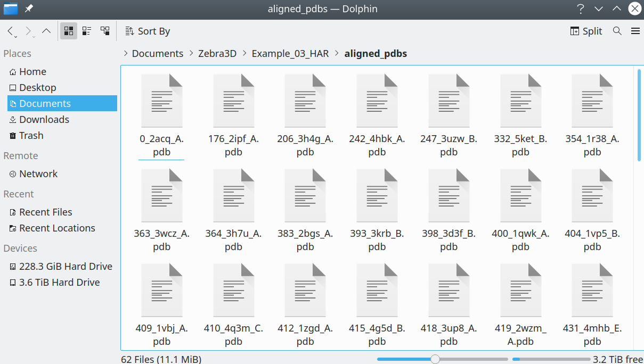The width and height of the screenshot is (644, 364).
Task: Go to Documents in breadcrumb path
Action: pos(158,53)
